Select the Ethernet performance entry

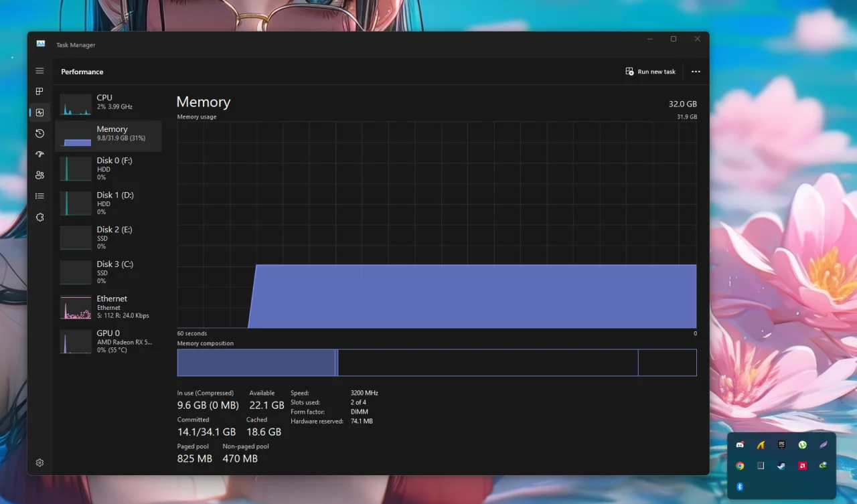coord(108,307)
